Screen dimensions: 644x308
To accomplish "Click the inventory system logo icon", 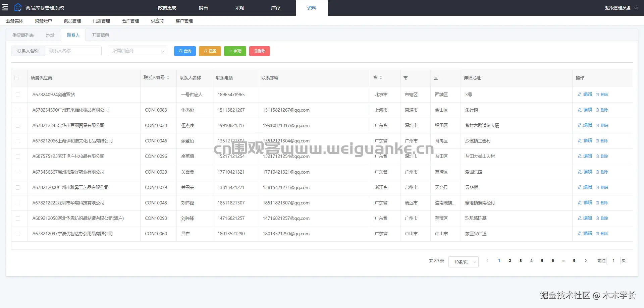I will click(18, 7).
